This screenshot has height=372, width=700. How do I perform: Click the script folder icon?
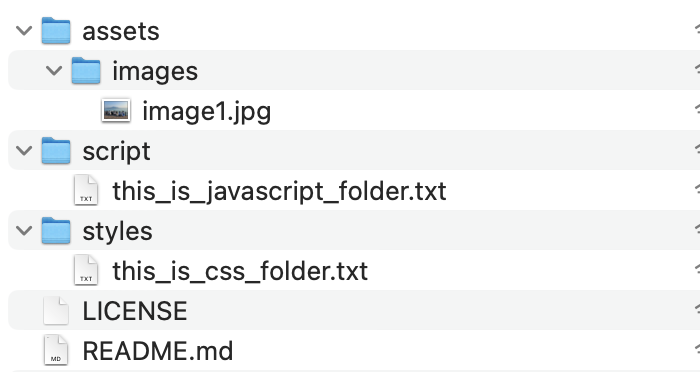click(56, 150)
